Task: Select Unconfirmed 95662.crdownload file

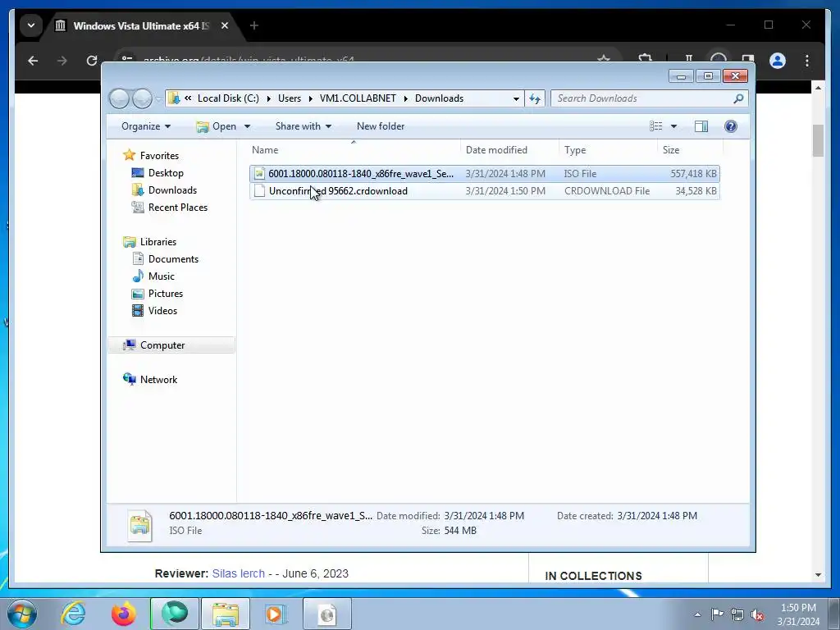Action: tap(484, 190)
